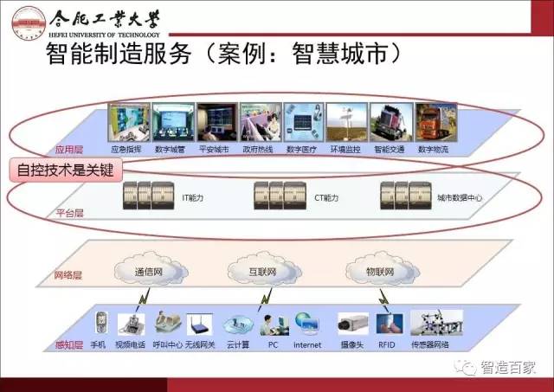The height and width of the screenshot is (392, 554).
Task: Open the 应急指挥 thumbnail image
Action: [127, 123]
